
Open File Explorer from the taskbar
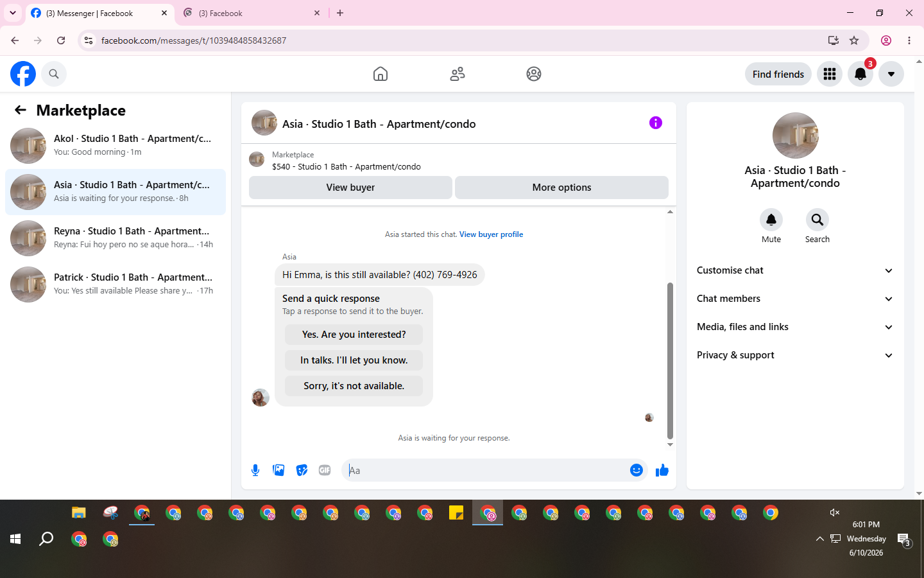click(79, 512)
